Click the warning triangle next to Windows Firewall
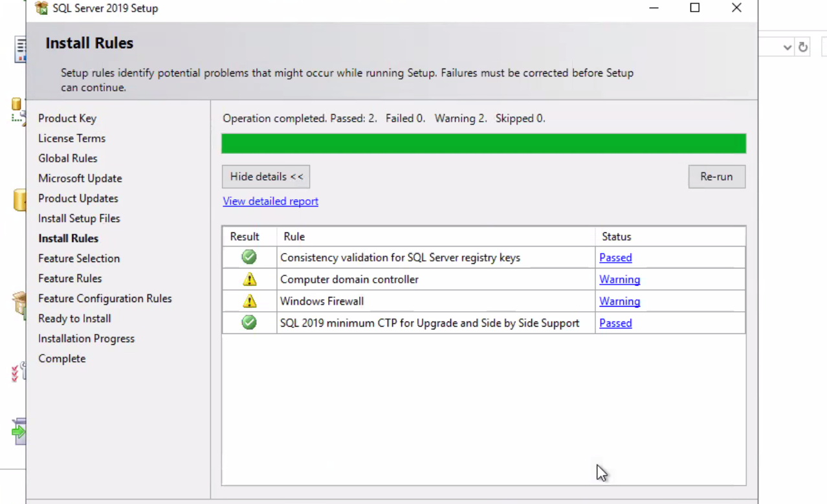The width and height of the screenshot is (827, 504). click(248, 301)
